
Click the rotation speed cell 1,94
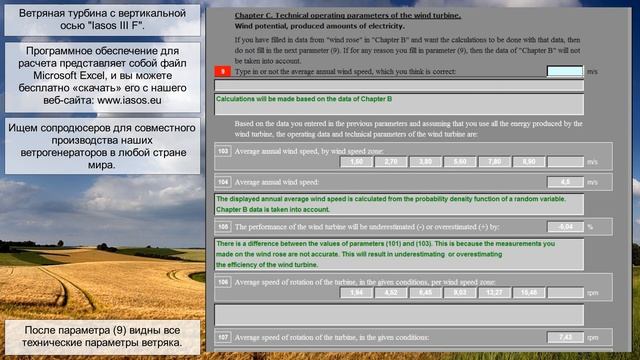(356, 293)
